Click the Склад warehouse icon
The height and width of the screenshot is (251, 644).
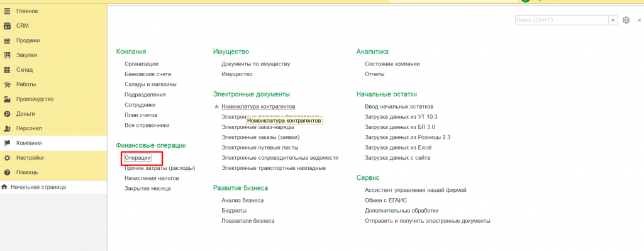point(6,70)
